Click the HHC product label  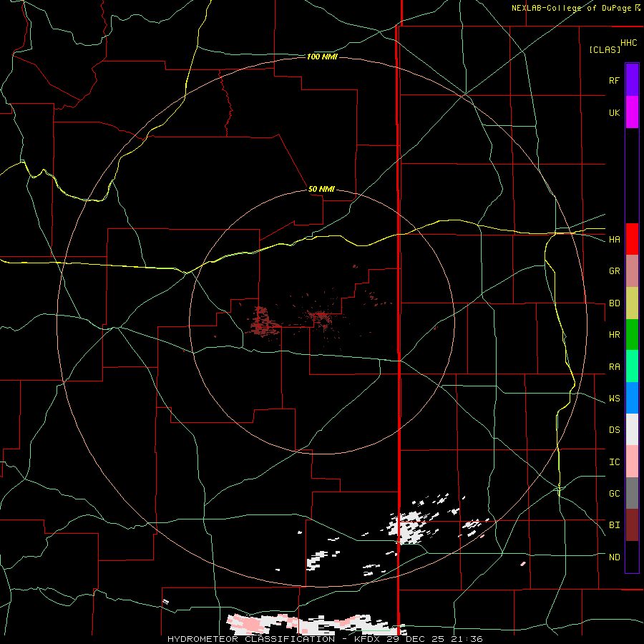click(x=629, y=43)
